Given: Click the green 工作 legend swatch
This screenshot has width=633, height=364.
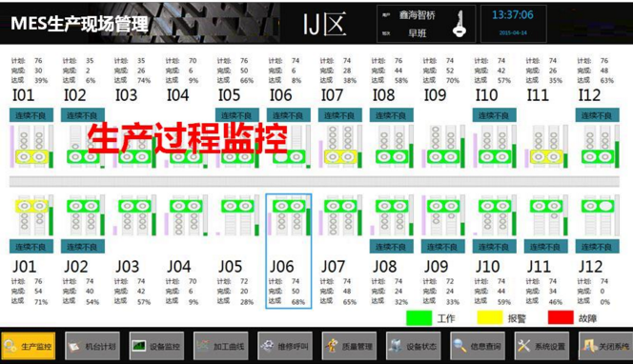Looking at the screenshot, I should point(419,317).
